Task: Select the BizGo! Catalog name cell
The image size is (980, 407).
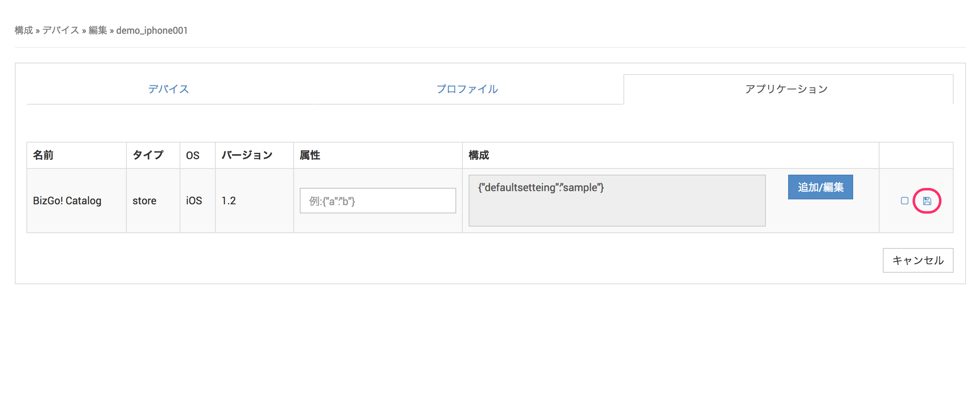Action: pyautogui.click(x=67, y=201)
